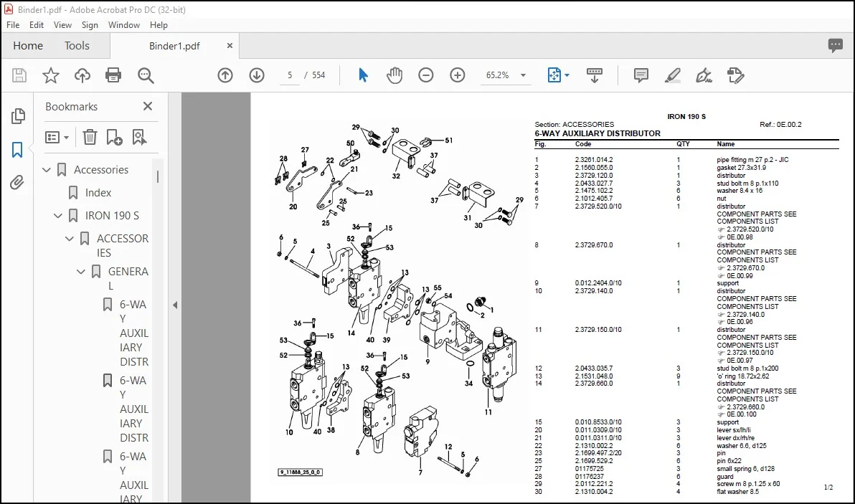Click the cloud upload icon

pyautogui.click(x=82, y=75)
